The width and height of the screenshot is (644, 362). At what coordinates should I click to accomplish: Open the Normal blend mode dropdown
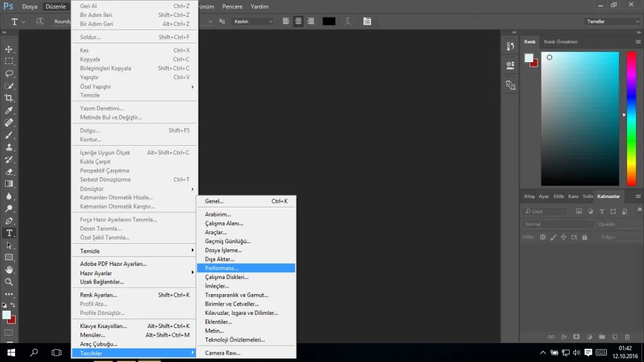click(558, 224)
